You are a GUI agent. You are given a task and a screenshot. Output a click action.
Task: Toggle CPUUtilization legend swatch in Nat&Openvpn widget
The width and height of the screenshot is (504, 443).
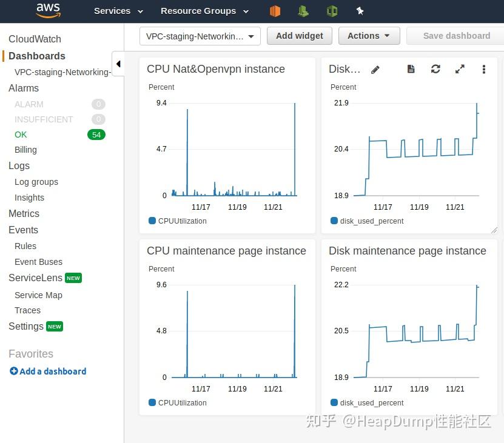tap(152, 221)
